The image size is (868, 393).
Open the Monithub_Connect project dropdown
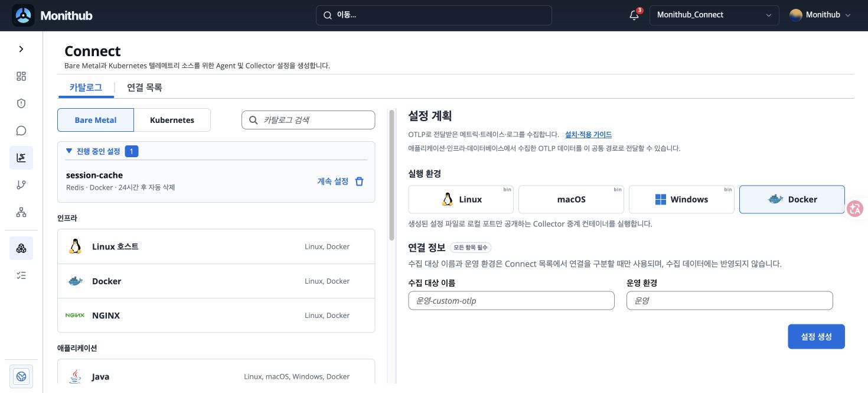click(714, 15)
